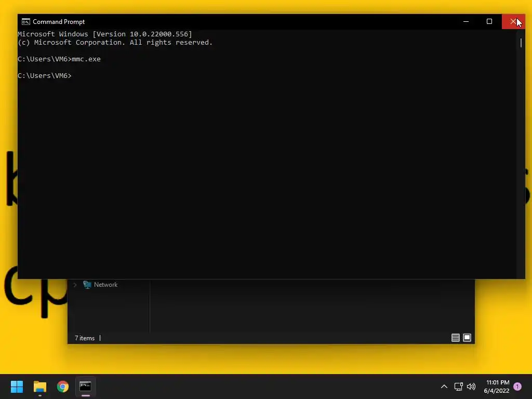Screen dimensions: 532x399
Task: Click the Microsoft Corporation copyright line
Action: 115,43
